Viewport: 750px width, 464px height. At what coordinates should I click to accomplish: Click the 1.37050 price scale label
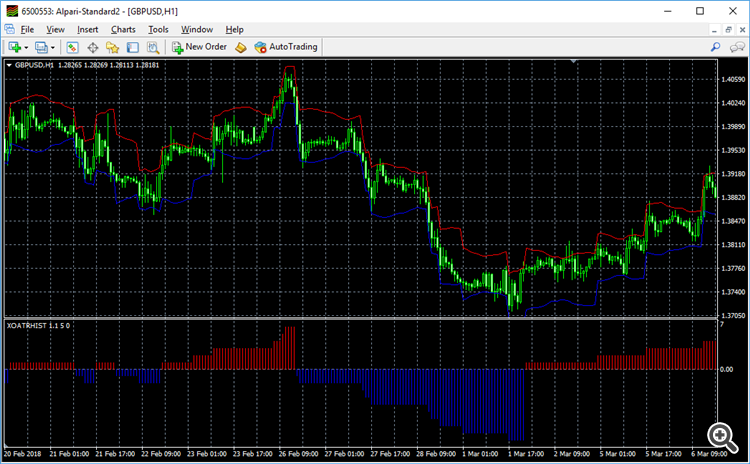(x=733, y=316)
